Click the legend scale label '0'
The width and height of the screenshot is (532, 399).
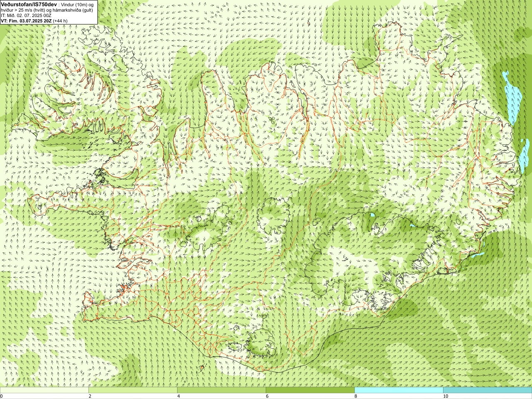[2, 396]
